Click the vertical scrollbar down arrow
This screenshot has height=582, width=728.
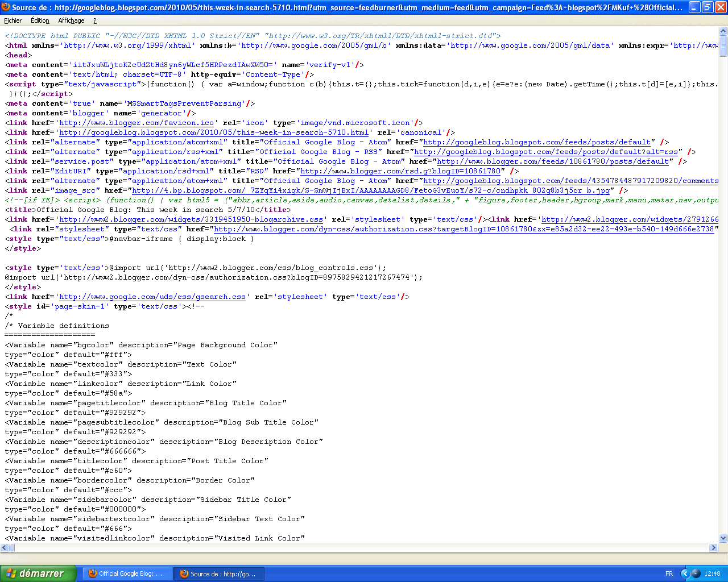(723, 538)
